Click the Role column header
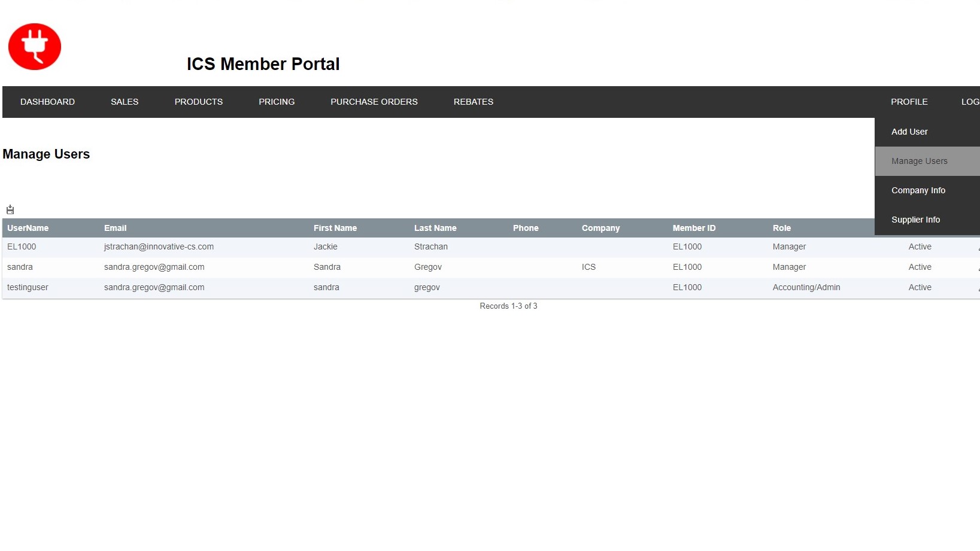Image resolution: width=980 pixels, height=551 pixels. [x=782, y=228]
